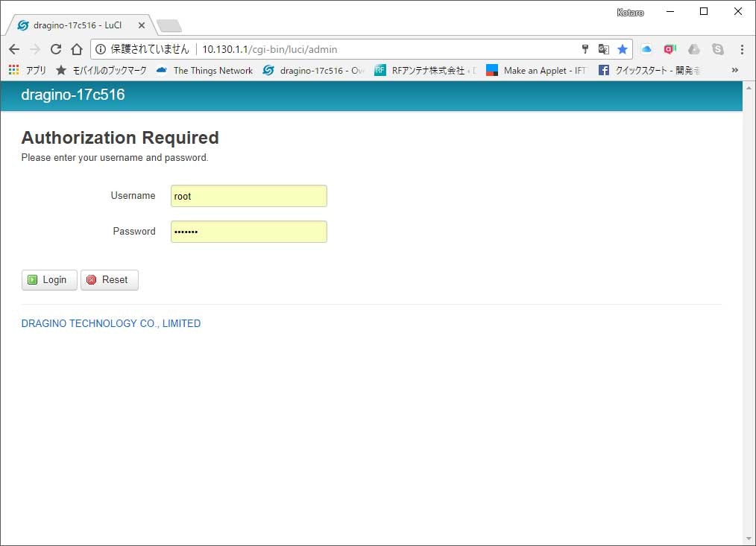
Task: Toggle the bookmark star icon
Action: click(x=623, y=49)
